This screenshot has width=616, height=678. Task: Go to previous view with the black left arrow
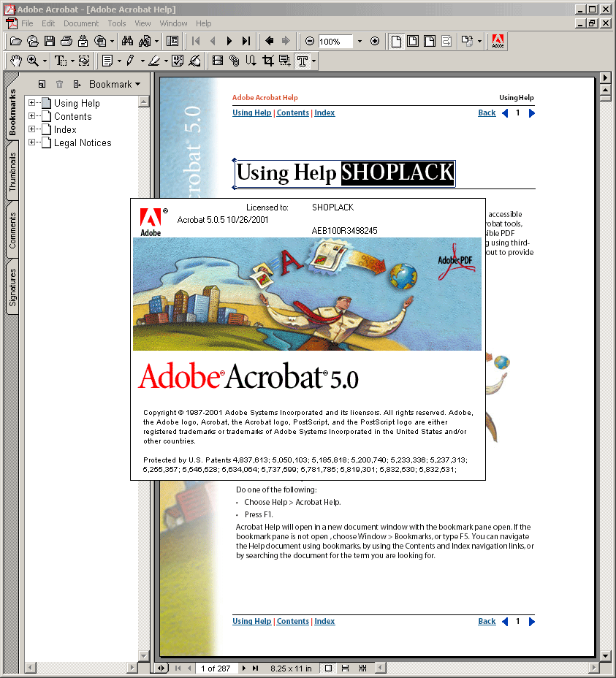269,41
